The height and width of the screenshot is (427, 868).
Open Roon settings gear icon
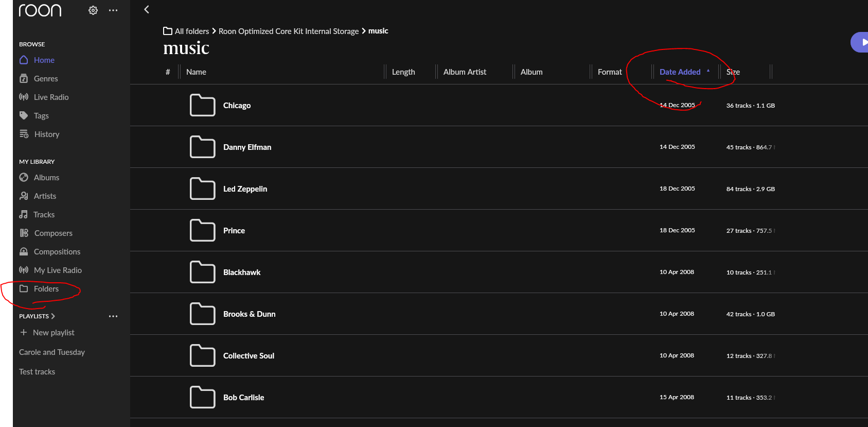93,10
